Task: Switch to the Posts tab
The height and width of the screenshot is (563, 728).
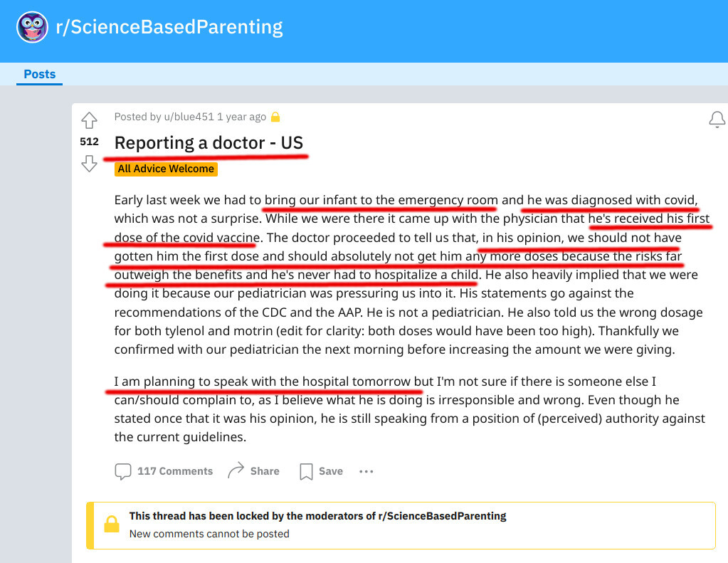Action: pyautogui.click(x=40, y=74)
